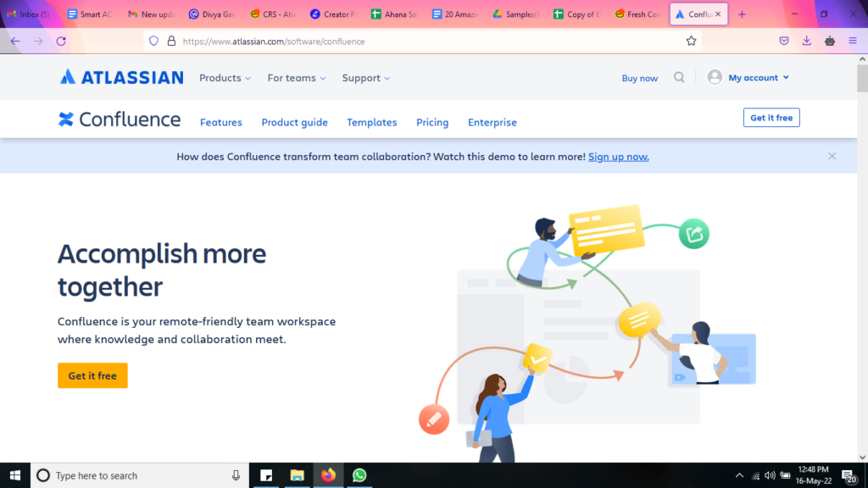
Task: Click the scrollbar up arrow
Action: [x=862, y=58]
